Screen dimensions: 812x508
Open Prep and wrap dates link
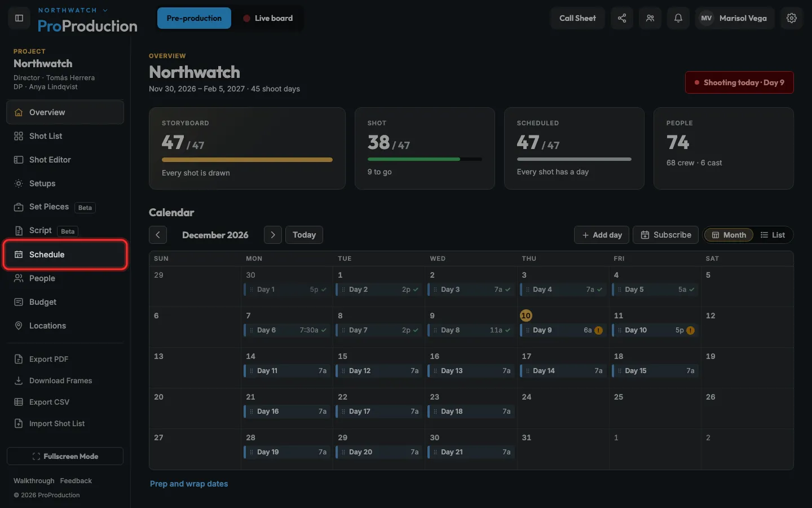(189, 484)
